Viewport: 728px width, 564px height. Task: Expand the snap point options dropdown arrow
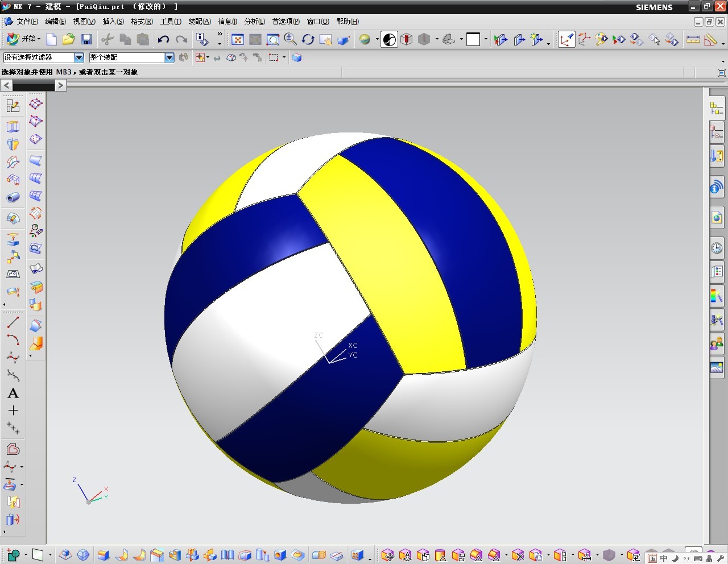208,57
